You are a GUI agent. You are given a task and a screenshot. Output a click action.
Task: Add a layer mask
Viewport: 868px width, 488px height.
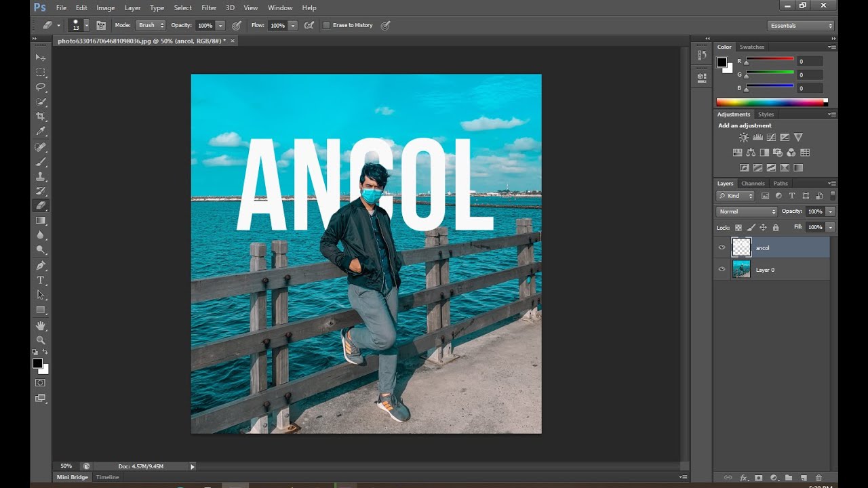[758, 478]
